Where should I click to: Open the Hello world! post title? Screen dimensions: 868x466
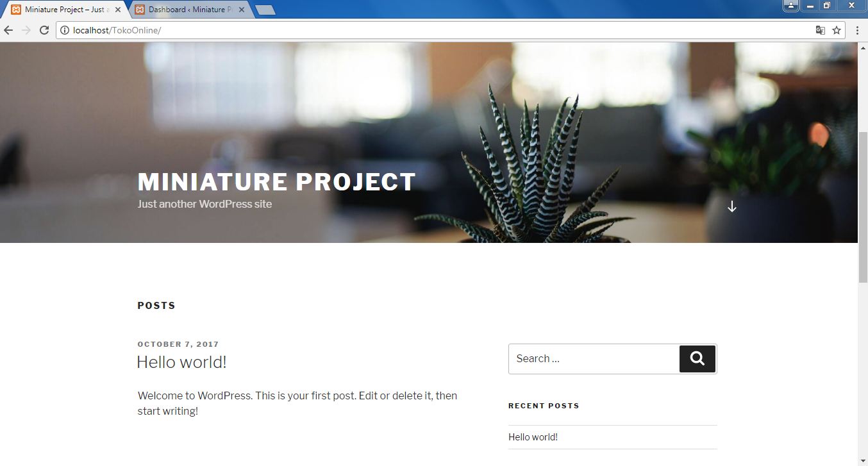(x=181, y=362)
